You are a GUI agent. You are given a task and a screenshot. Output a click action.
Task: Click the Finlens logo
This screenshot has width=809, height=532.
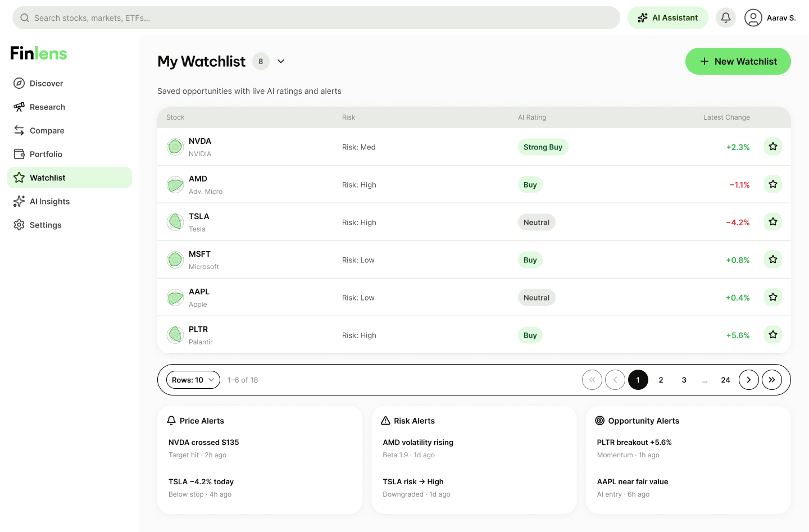39,53
